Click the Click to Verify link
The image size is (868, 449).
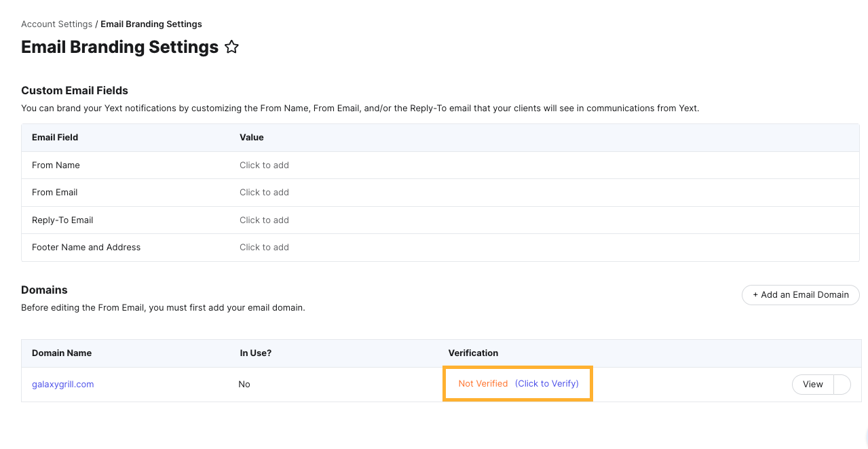(546, 383)
